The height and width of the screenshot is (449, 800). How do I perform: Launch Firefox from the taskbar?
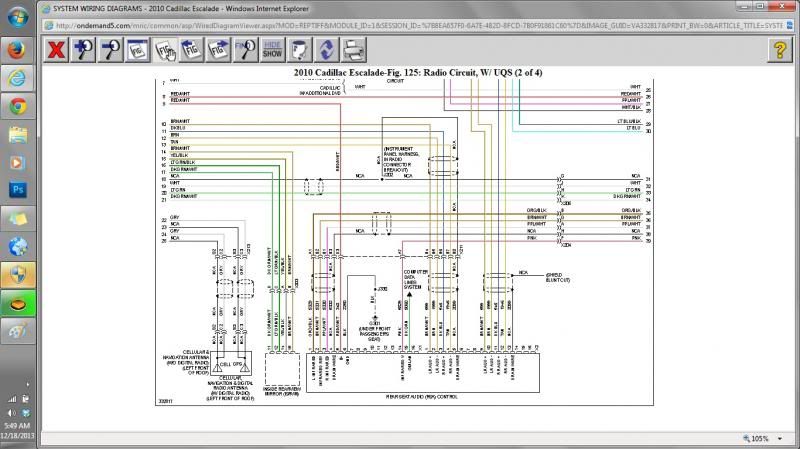(17, 50)
